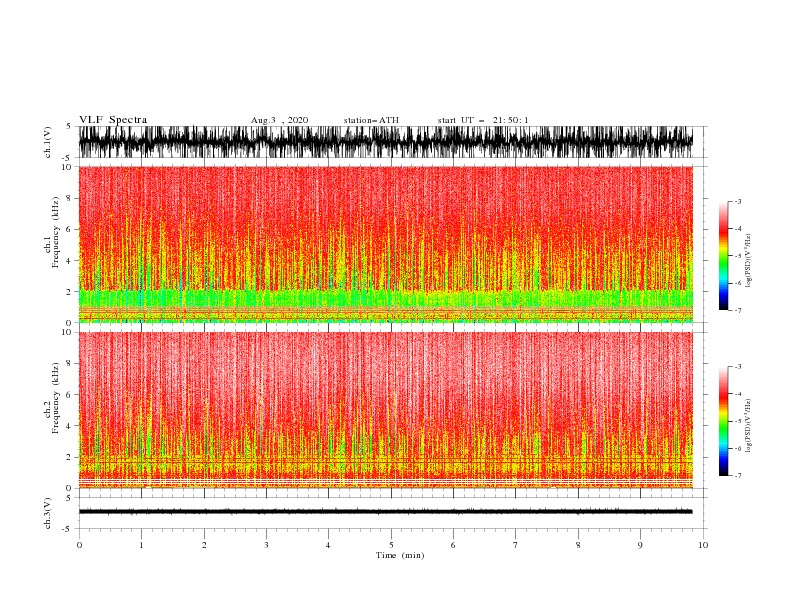Click the "VLF Spectra" plot title
The image size is (792, 612).
point(113,120)
